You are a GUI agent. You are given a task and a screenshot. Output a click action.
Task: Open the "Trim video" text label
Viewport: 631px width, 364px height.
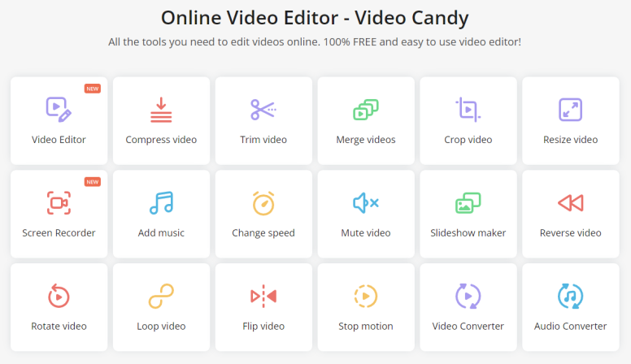click(x=263, y=140)
